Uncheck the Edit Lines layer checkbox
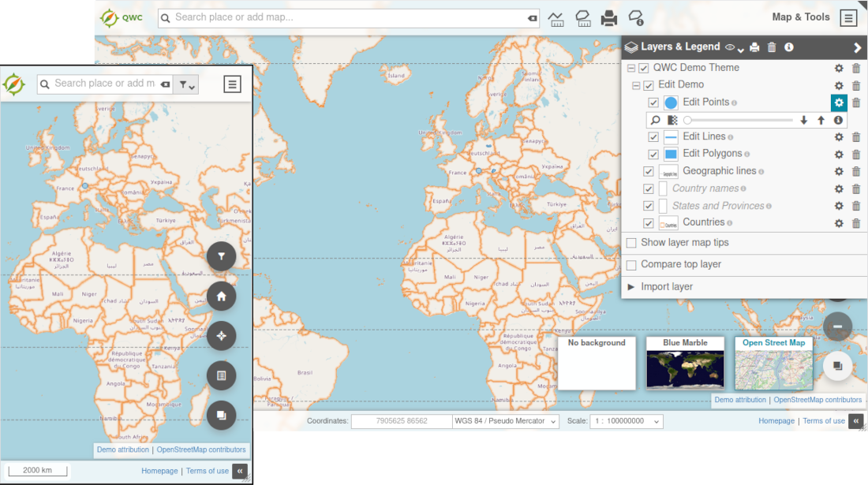This screenshot has width=868, height=485. 653,137
